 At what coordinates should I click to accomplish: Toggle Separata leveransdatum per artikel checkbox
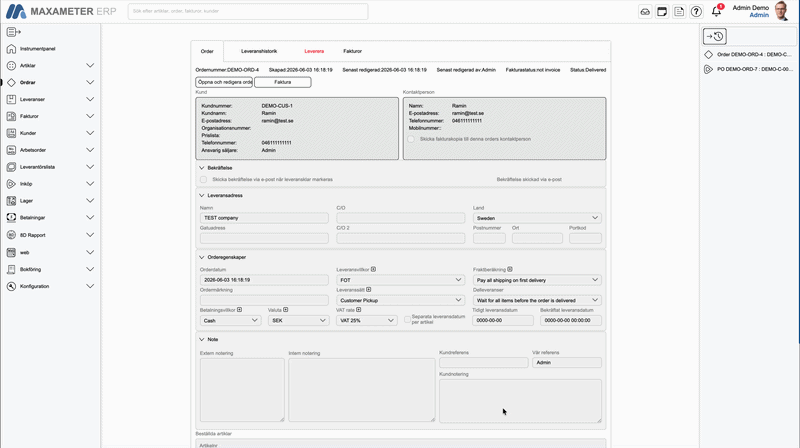click(407, 319)
